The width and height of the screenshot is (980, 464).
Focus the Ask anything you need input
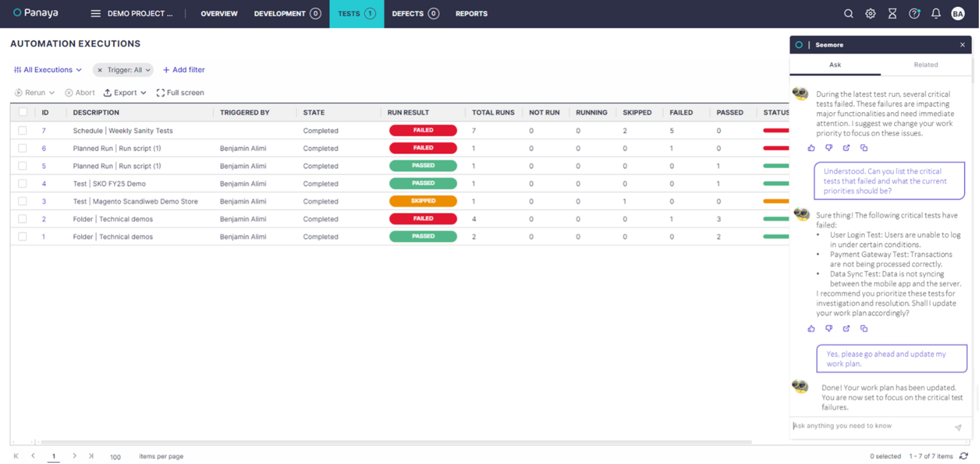pyautogui.click(x=870, y=426)
